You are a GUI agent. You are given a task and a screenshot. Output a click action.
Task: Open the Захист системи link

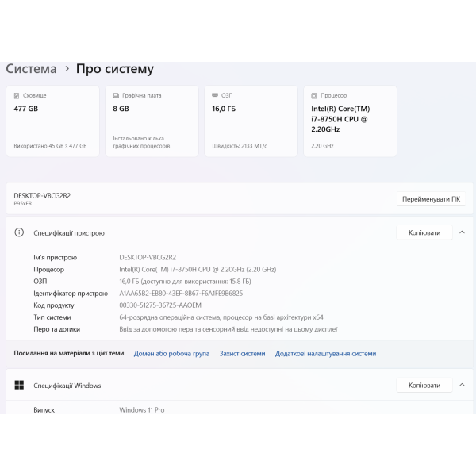click(x=242, y=354)
